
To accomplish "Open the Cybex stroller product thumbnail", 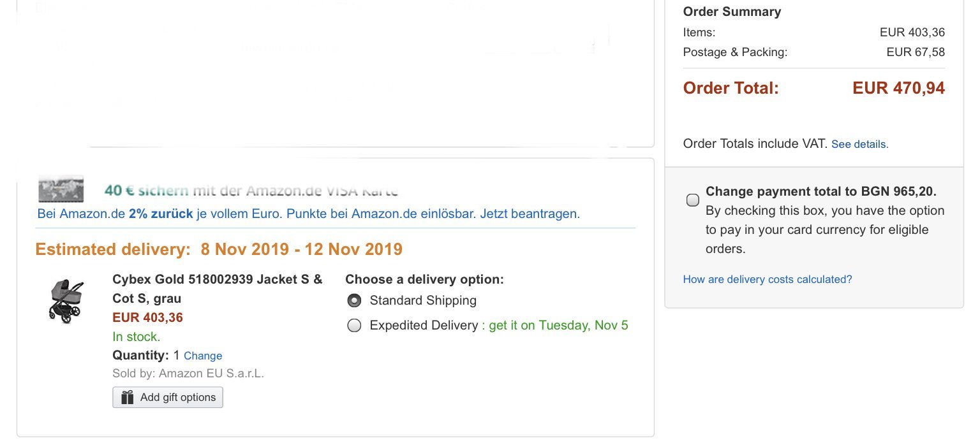I will pyautogui.click(x=66, y=301).
